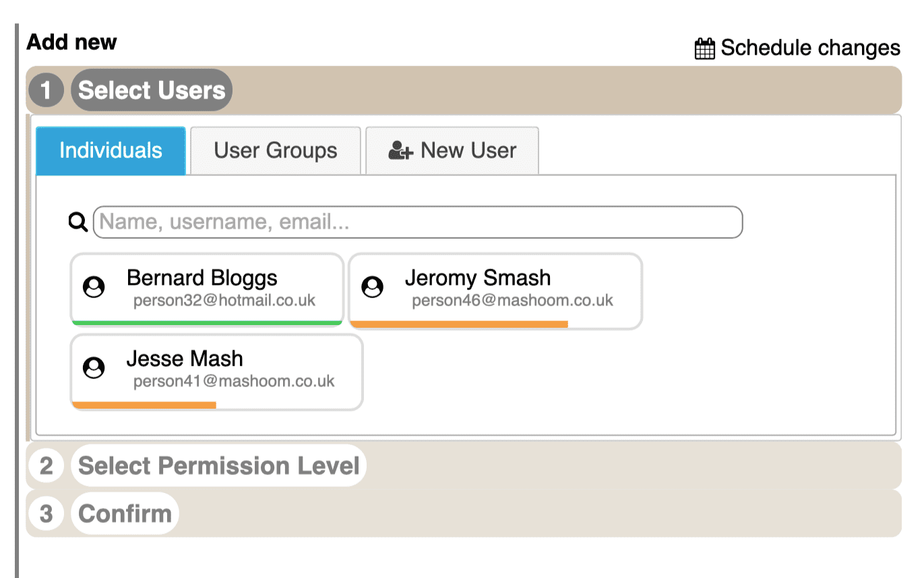The height and width of the screenshot is (578, 924).
Task: Open Schedule changes
Action: click(x=797, y=48)
